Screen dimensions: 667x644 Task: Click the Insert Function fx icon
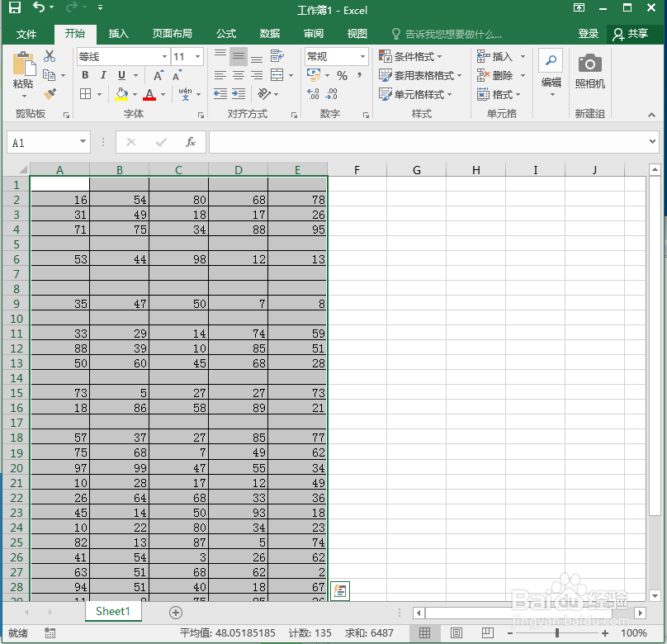(x=191, y=142)
